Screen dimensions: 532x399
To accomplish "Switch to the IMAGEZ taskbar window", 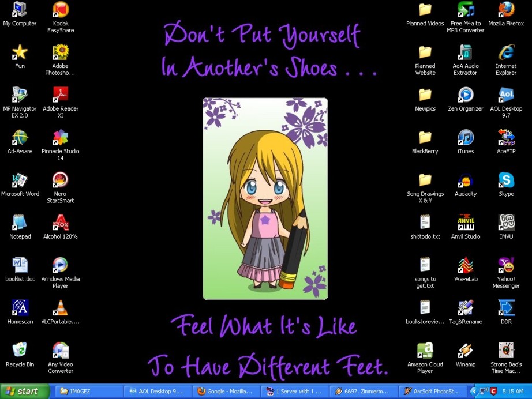I will 89,391.
